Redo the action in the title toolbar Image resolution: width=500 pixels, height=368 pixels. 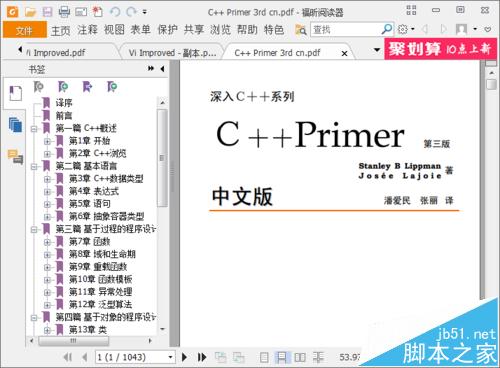[131, 12]
